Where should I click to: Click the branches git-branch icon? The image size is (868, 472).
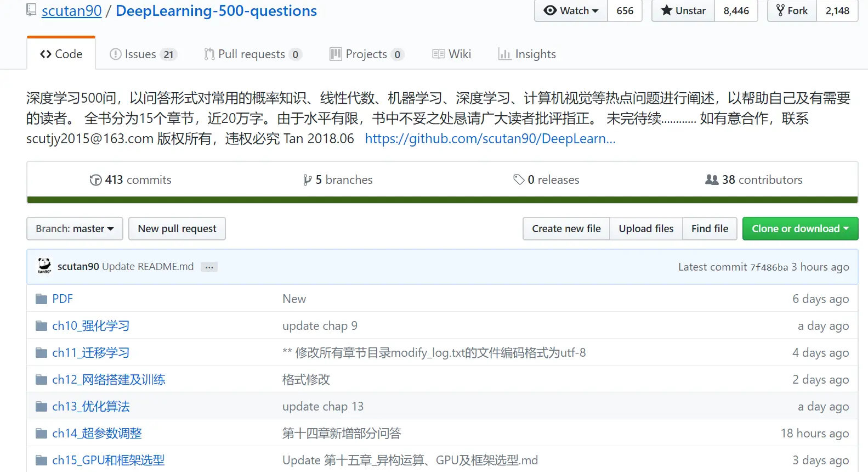pos(308,180)
